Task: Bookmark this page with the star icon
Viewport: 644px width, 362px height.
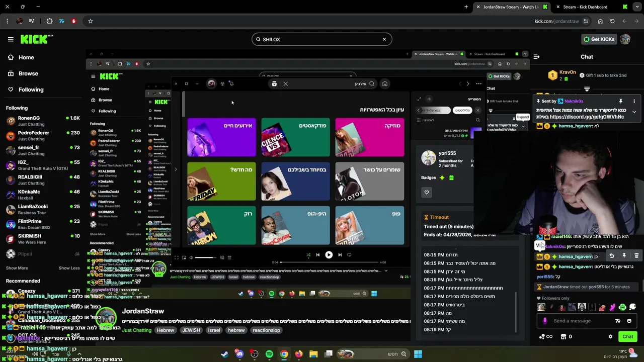Action: 91,21
